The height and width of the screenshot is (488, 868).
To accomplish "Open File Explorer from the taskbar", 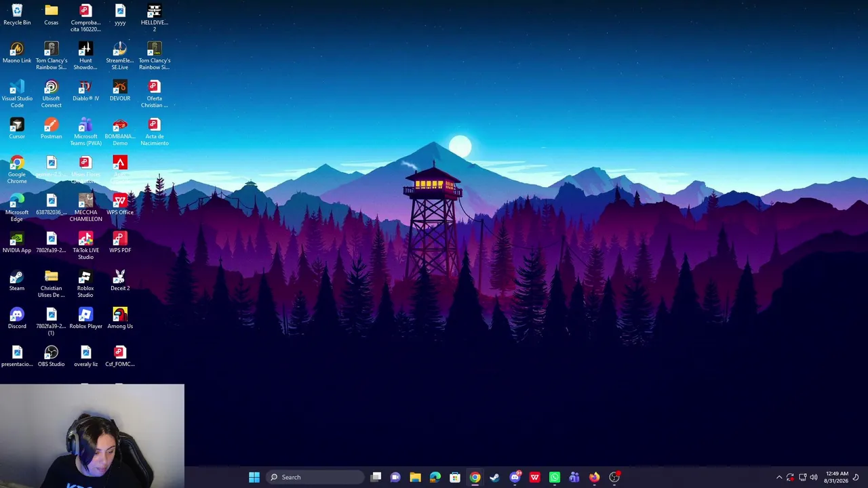I will pos(415,477).
